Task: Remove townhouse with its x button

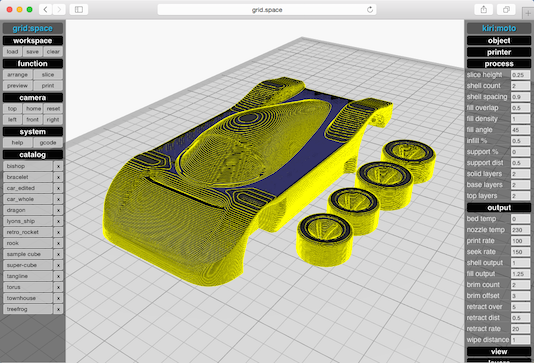Action: [x=58, y=298]
